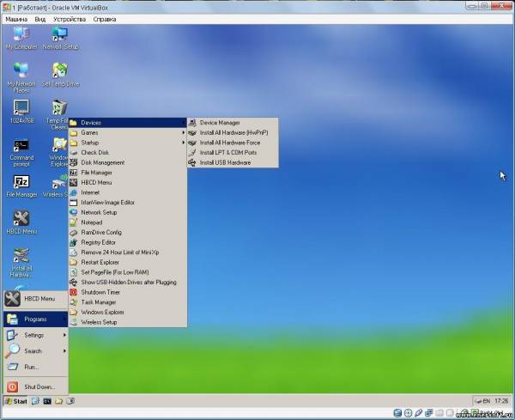The image size is (515, 420).
Task: Expand the Devices folder submenu
Action: 128,123
